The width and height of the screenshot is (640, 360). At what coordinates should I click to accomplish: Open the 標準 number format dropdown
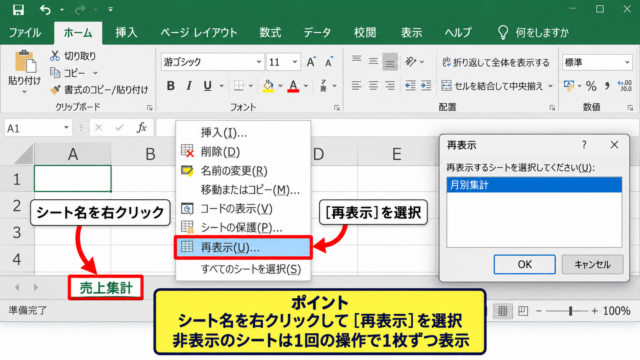(x=627, y=62)
